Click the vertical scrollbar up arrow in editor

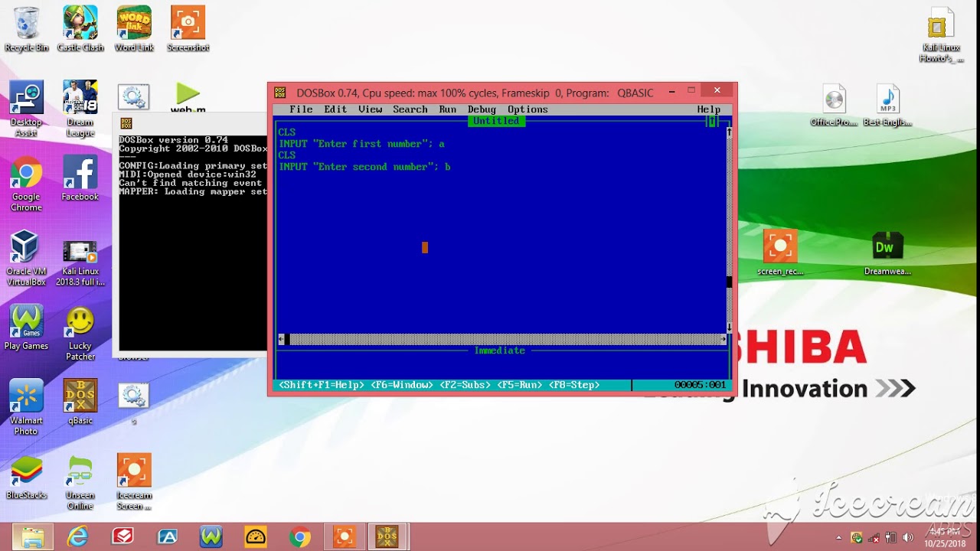(x=729, y=132)
